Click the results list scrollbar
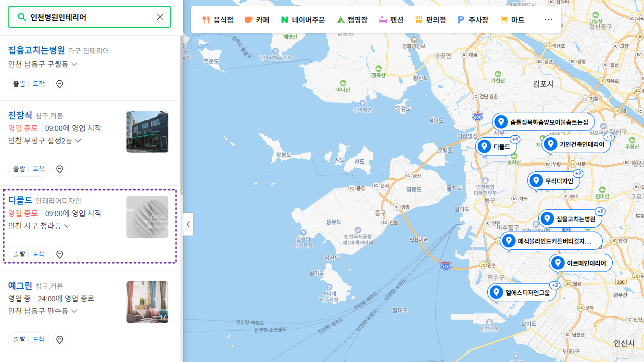This screenshot has height=362, width=644. (182, 116)
